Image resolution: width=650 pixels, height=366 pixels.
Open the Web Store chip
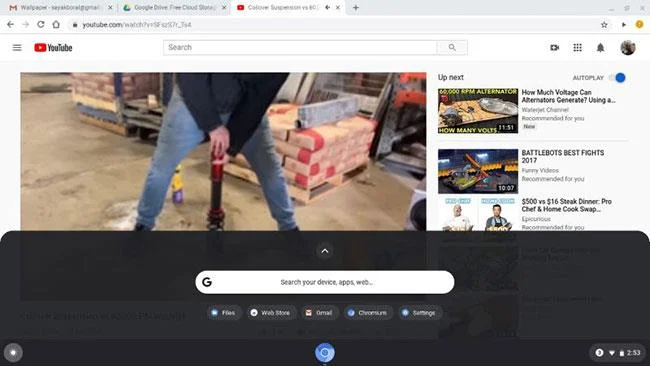(271, 313)
